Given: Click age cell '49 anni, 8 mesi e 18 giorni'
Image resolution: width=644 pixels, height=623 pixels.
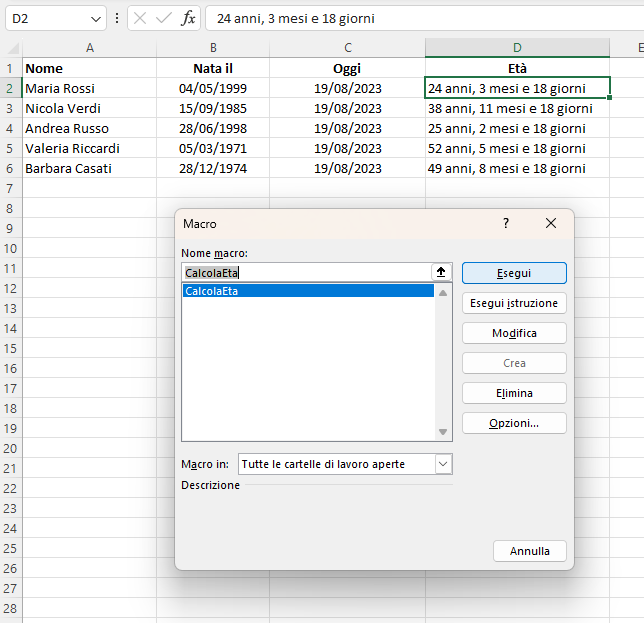Looking at the screenshot, I should (518, 168).
